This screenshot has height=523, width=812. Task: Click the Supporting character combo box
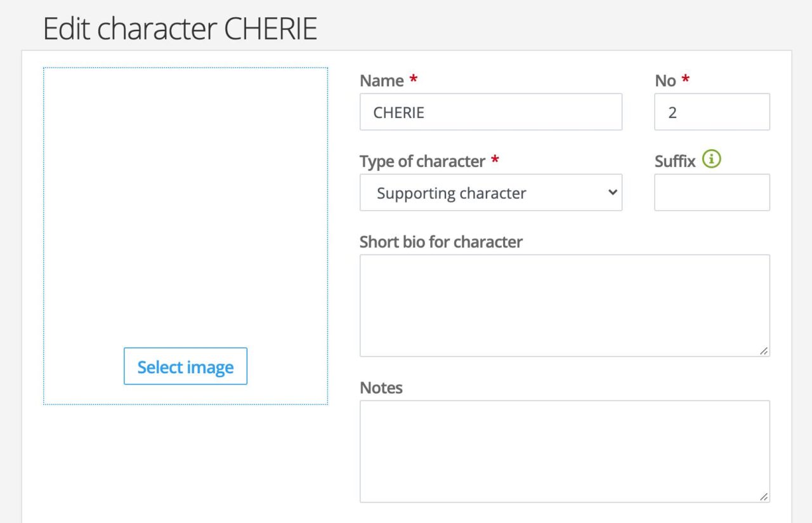point(490,192)
